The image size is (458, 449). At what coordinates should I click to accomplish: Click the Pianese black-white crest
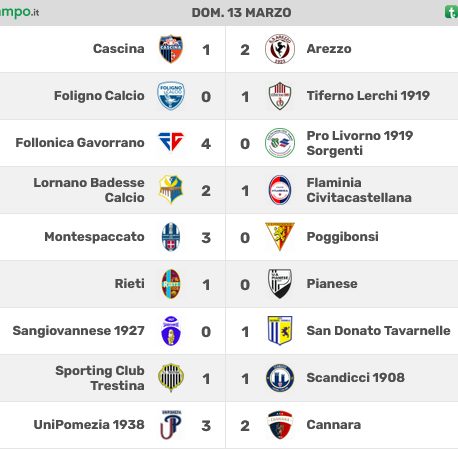click(x=280, y=284)
